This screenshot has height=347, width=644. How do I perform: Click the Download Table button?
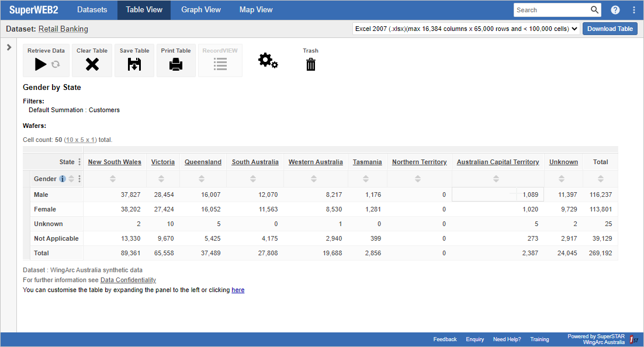click(610, 28)
